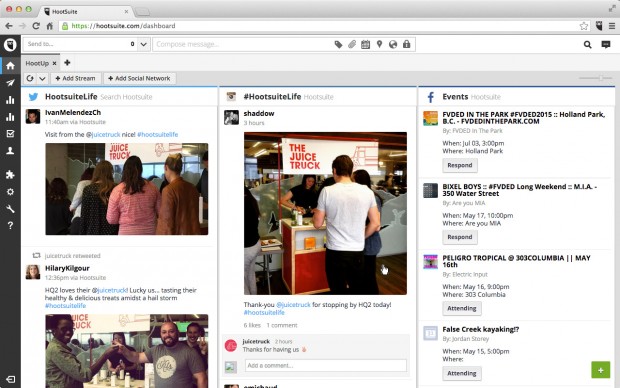Open the refresh options dropdown arrow
The image size is (620, 388).
click(42, 78)
